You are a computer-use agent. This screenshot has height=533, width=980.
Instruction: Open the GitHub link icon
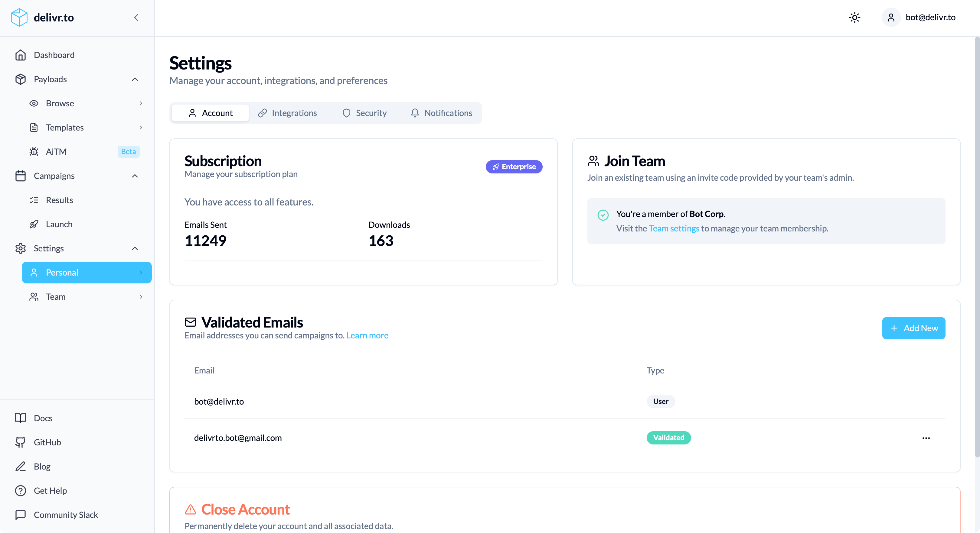[x=21, y=442]
